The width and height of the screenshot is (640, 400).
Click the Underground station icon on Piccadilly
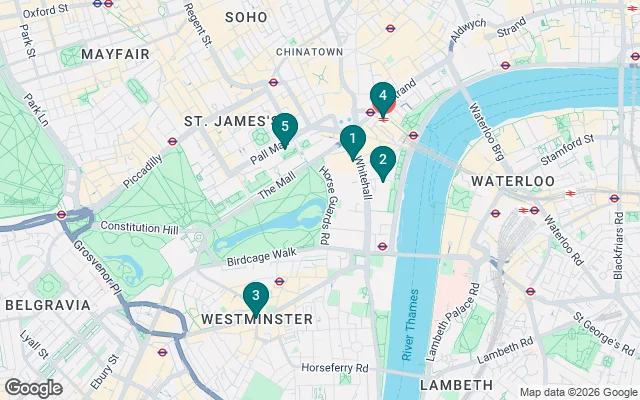pyautogui.click(x=172, y=142)
